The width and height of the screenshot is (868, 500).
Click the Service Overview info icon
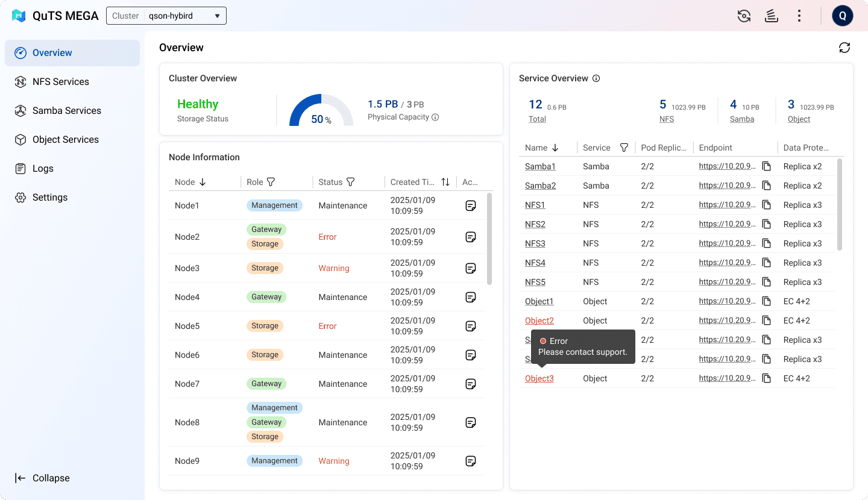point(596,78)
